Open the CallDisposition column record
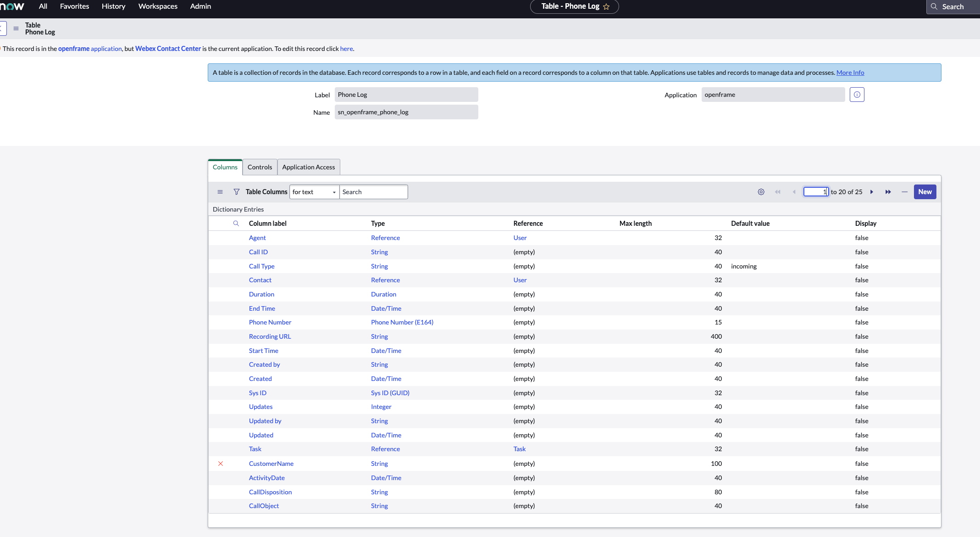This screenshot has height=537, width=980. pos(270,492)
